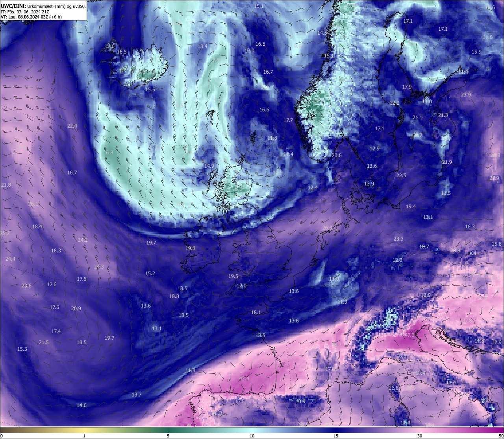
Task: Select the 12.2 map value
Action: point(395,103)
